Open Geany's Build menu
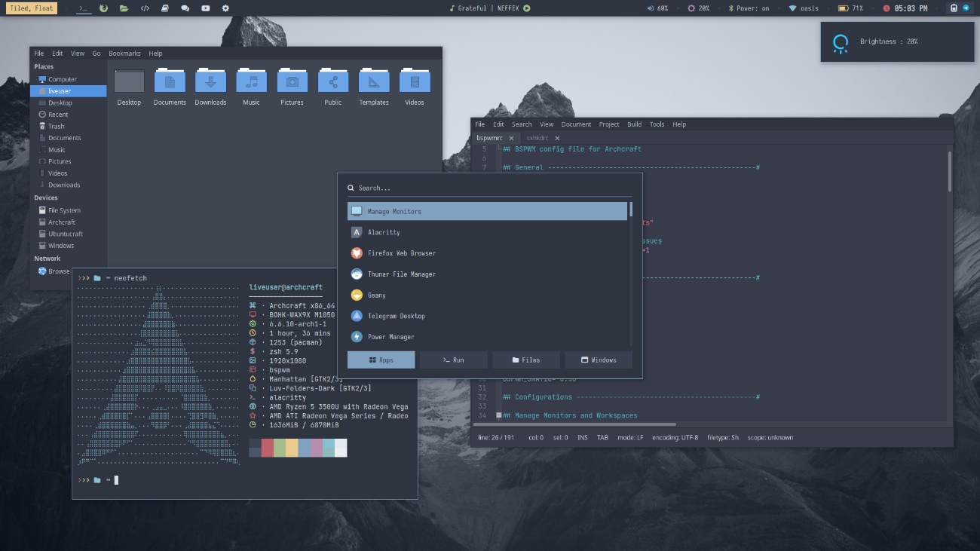The image size is (980, 551). (x=634, y=124)
